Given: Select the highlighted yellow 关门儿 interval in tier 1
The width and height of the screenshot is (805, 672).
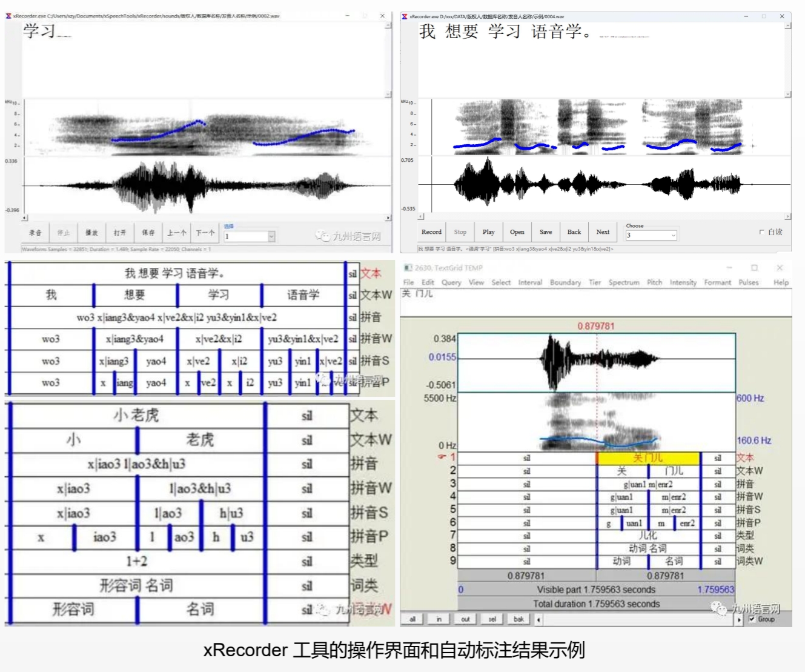Looking at the screenshot, I should tap(648, 458).
